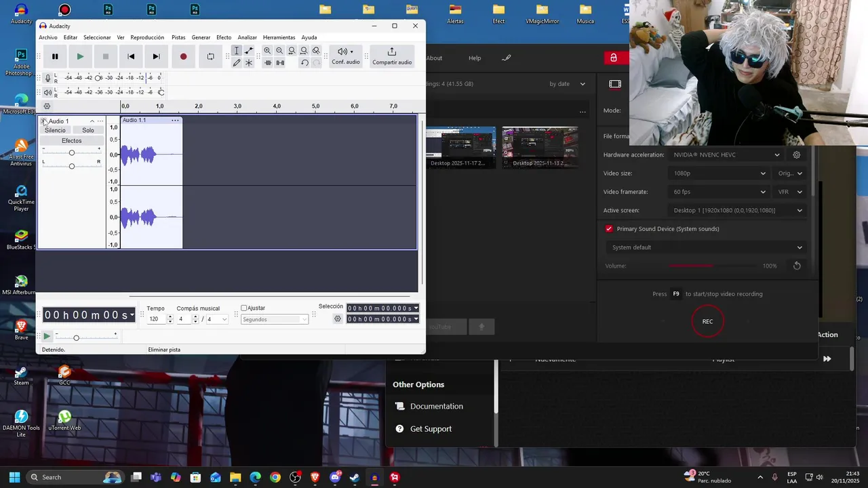
Task: Select the Selection (I-beam) tool
Action: 236,51
